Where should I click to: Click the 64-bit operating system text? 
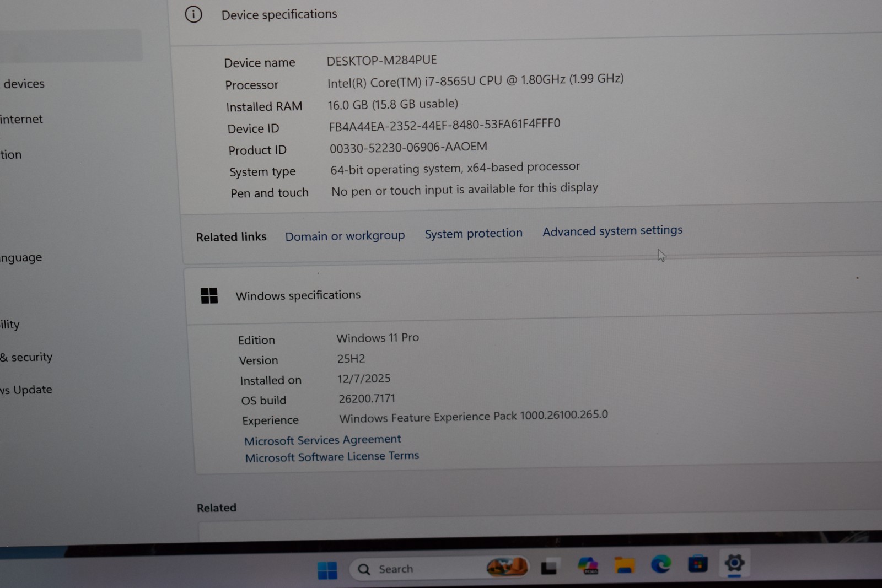(x=455, y=168)
